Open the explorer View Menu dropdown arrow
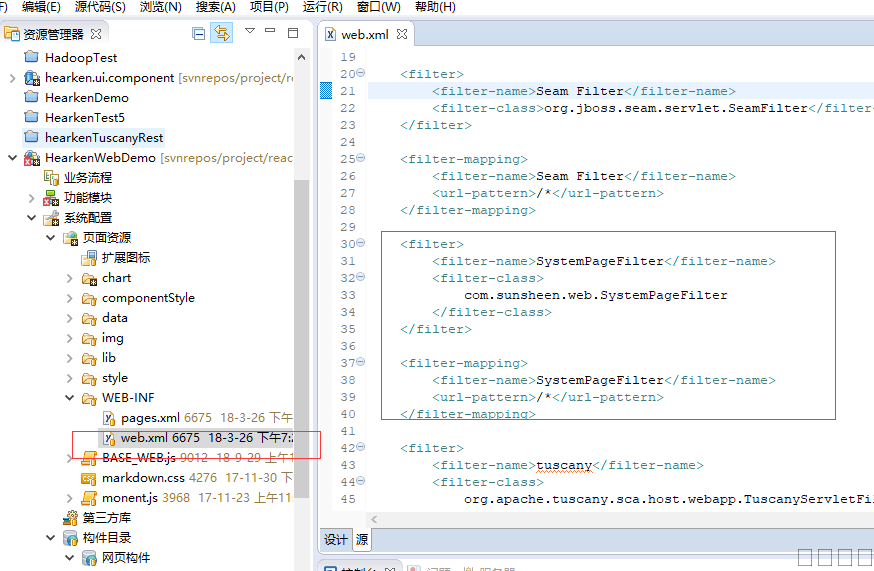The image size is (874, 571). click(250, 32)
